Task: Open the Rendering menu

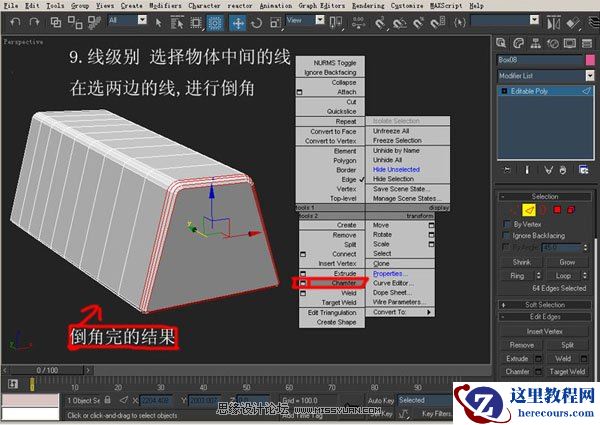Action: click(368, 5)
